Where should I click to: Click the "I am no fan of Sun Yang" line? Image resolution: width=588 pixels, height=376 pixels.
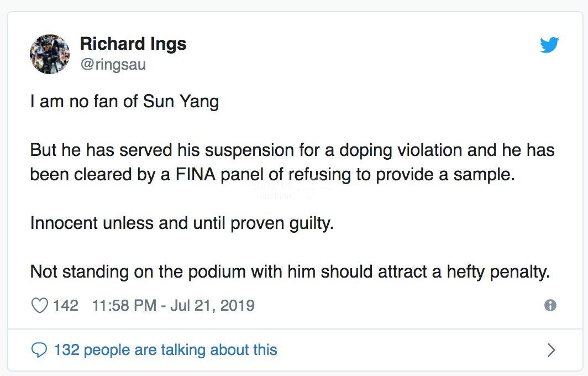(124, 102)
